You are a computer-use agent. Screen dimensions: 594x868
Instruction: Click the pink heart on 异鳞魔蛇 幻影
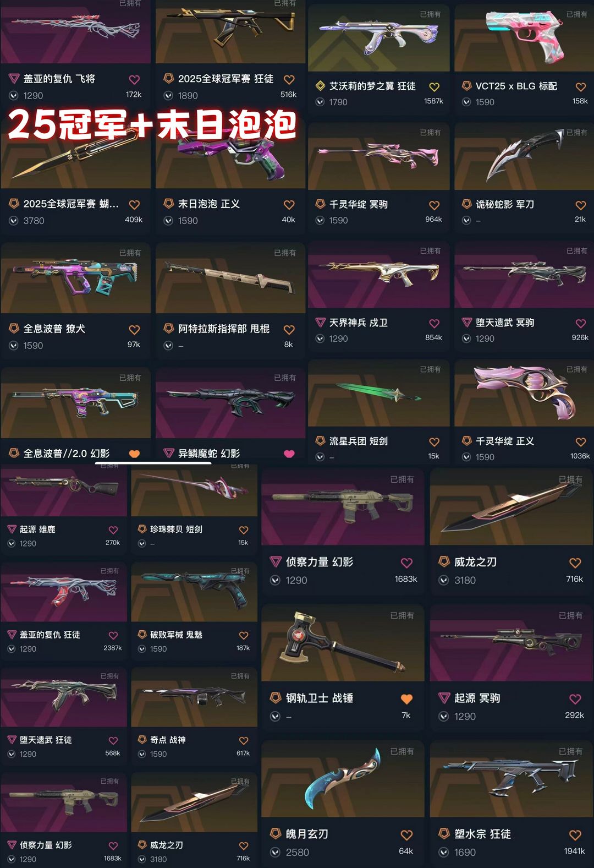pyautogui.click(x=289, y=454)
